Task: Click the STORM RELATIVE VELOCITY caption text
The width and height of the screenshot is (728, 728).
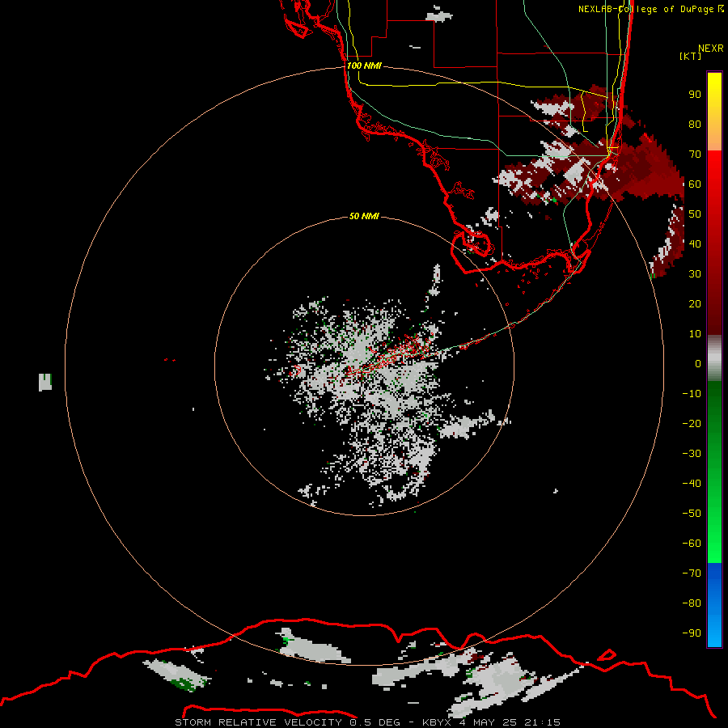Action: tap(367, 722)
